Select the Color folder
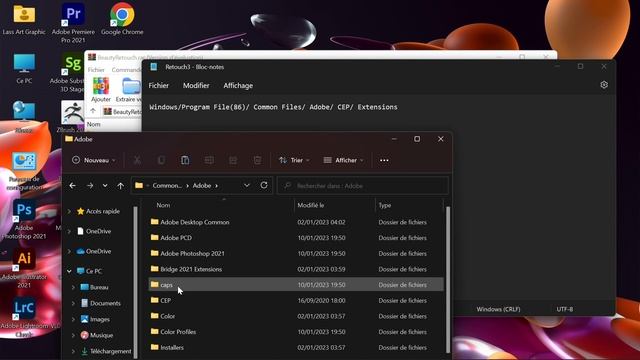The width and height of the screenshot is (640, 360). pyautogui.click(x=296, y=316)
